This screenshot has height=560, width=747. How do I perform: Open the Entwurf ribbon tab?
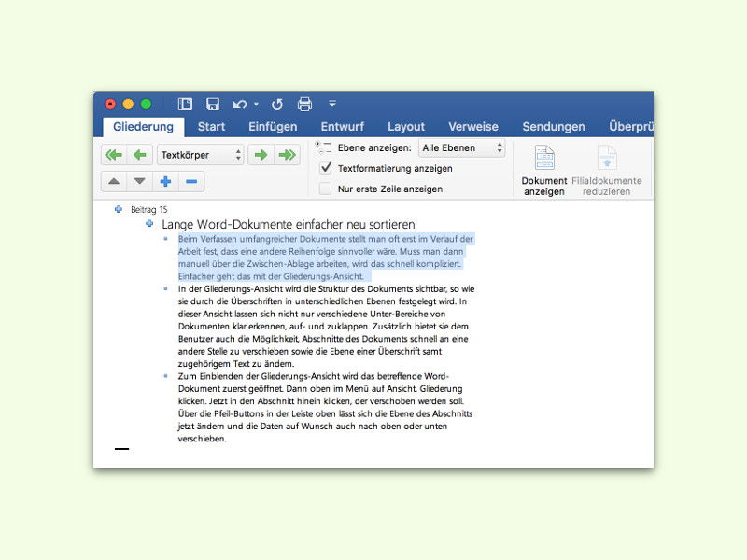pos(342,127)
